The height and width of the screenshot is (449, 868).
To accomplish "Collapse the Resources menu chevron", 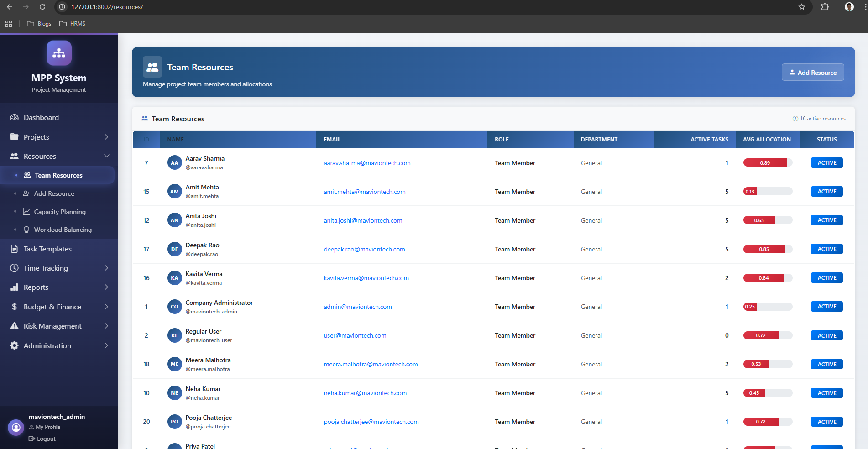I will (x=106, y=157).
